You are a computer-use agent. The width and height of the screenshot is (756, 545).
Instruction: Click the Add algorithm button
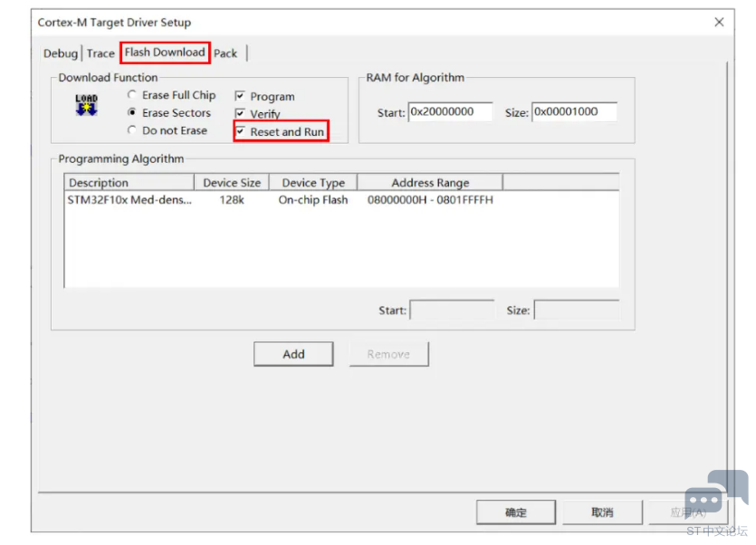point(293,354)
